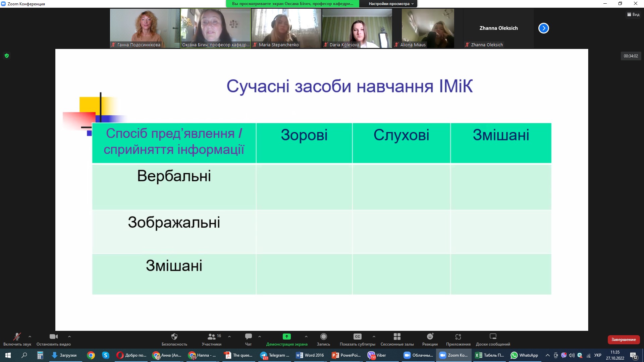The height and width of the screenshot is (362, 644).
Task: Click the green encryption shield icon
Action: coord(7,56)
